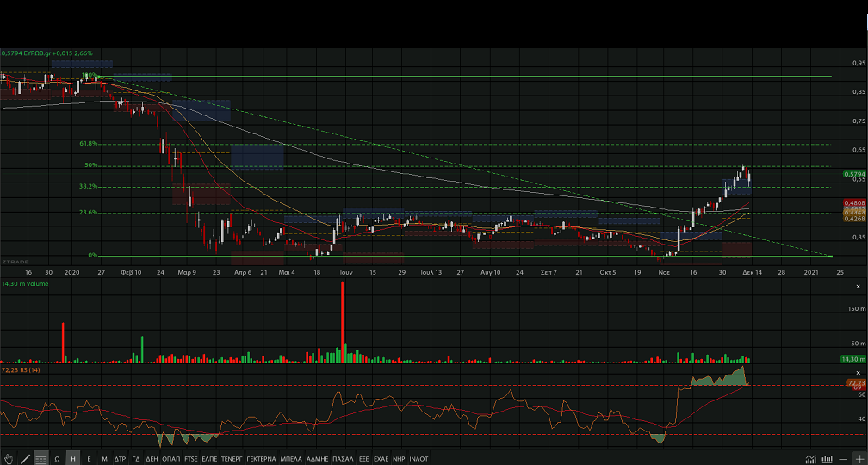Select the hand pan tool
Screen dimensions: 868x465
pyautogui.click(x=9, y=459)
